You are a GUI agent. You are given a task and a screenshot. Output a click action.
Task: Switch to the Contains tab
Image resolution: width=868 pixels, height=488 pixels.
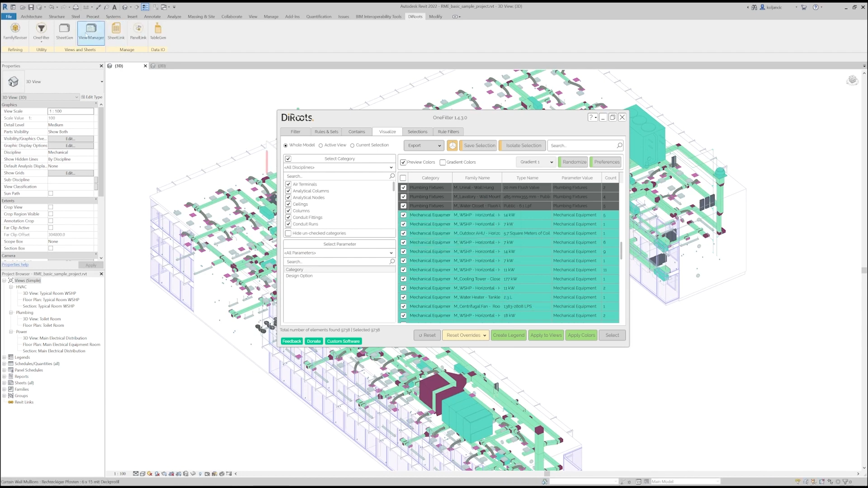tap(357, 132)
